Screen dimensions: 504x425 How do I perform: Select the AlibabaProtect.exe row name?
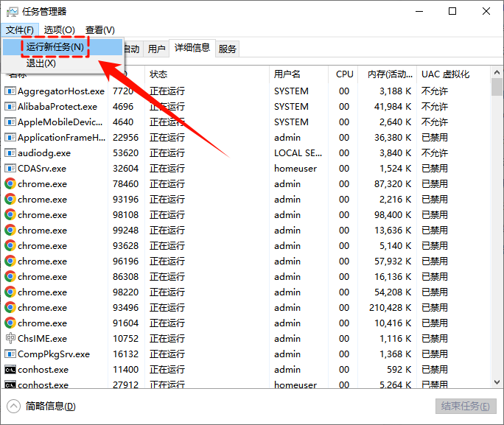[57, 107]
